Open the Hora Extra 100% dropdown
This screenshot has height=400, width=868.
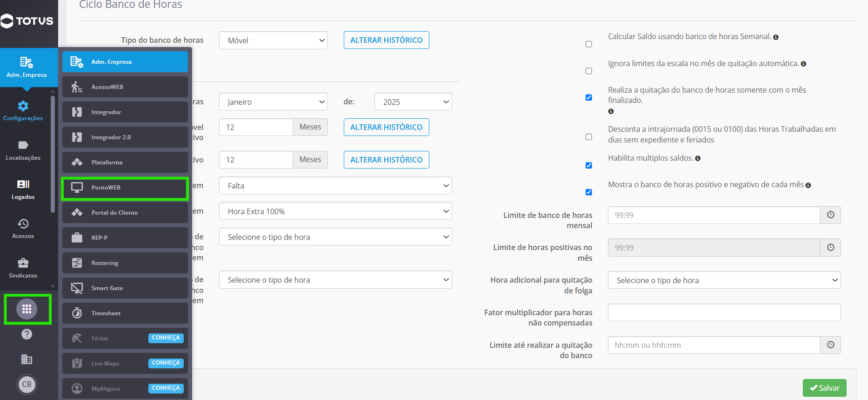(x=335, y=211)
